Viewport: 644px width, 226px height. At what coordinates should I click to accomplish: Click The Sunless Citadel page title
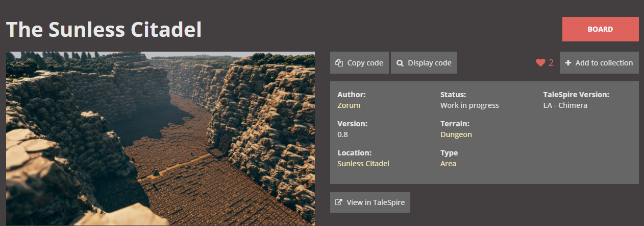point(104,30)
